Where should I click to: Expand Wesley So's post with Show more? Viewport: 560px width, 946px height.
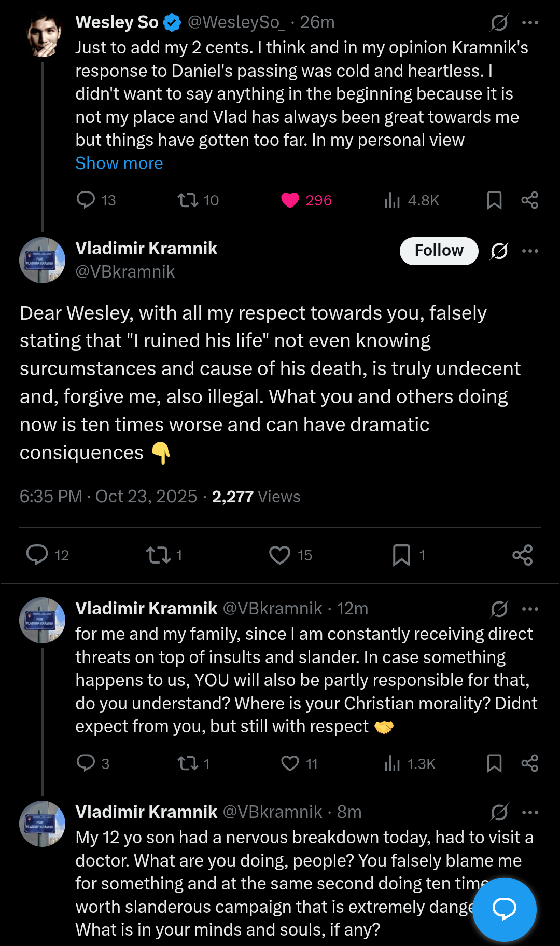coord(119,163)
